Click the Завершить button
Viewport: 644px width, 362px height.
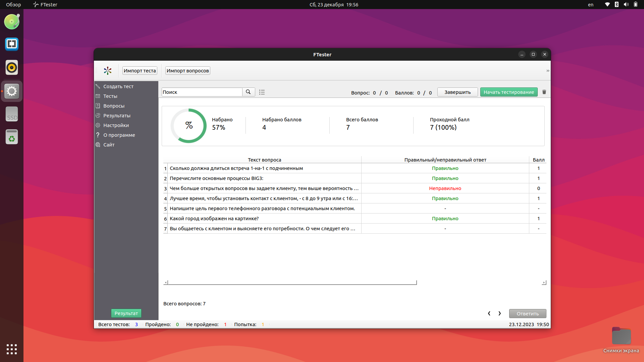[x=457, y=92]
